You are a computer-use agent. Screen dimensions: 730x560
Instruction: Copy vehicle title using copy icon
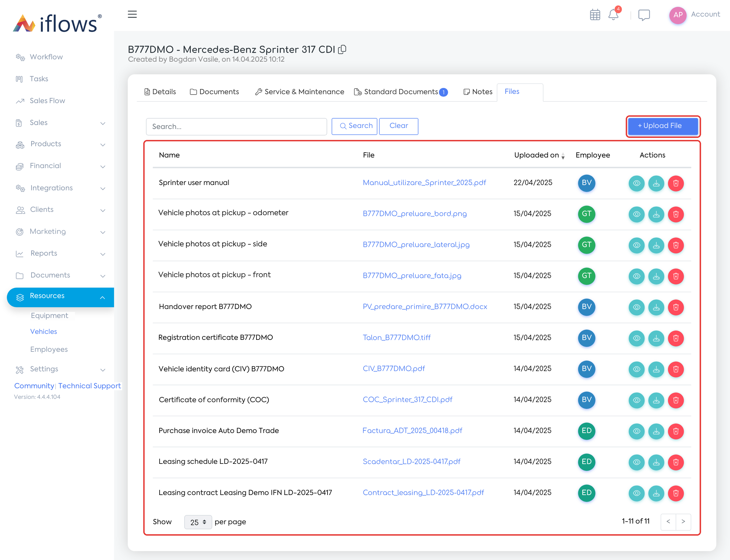[342, 49]
